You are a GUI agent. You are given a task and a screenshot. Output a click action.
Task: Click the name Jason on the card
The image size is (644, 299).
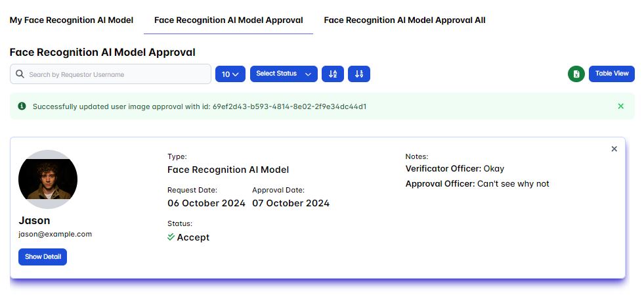(x=34, y=220)
